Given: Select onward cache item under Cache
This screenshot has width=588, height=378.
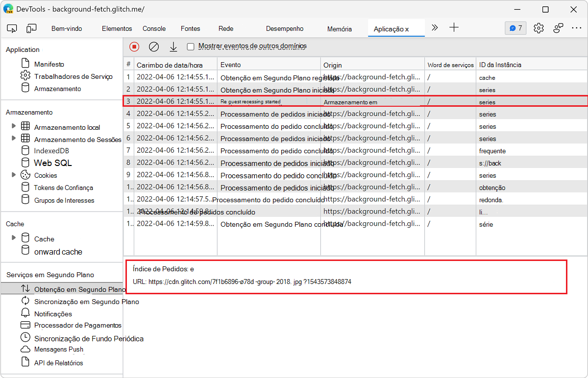Looking at the screenshot, I should click(58, 251).
